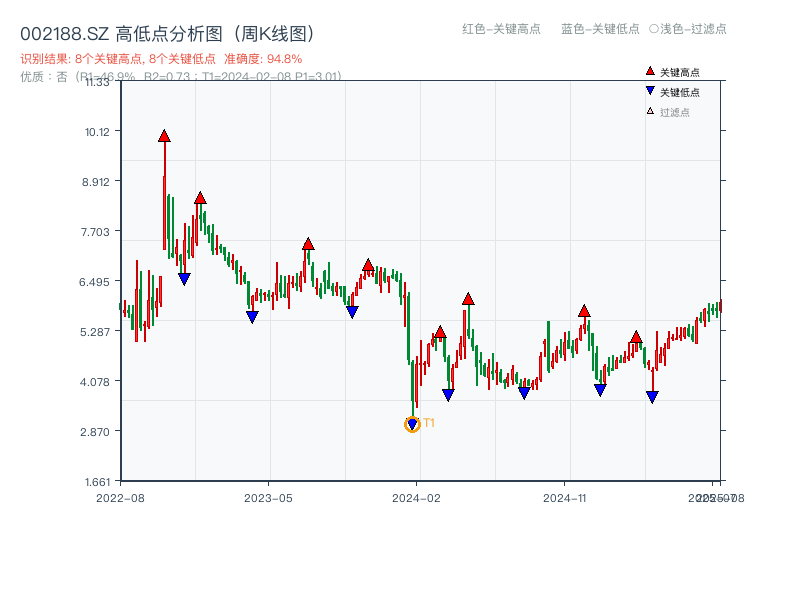800x600 pixels.
Task: Select the 周K线图 label in title
Action: (267, 31)
